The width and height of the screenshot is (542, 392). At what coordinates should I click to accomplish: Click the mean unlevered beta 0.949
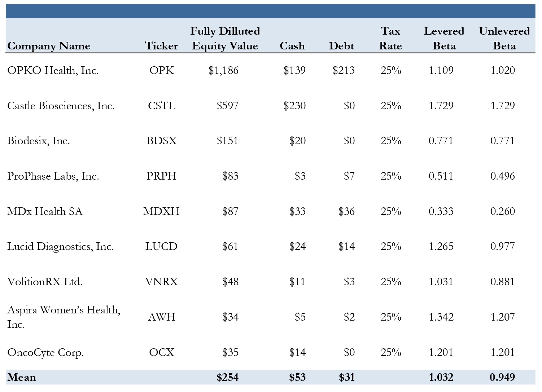point(502,378)
